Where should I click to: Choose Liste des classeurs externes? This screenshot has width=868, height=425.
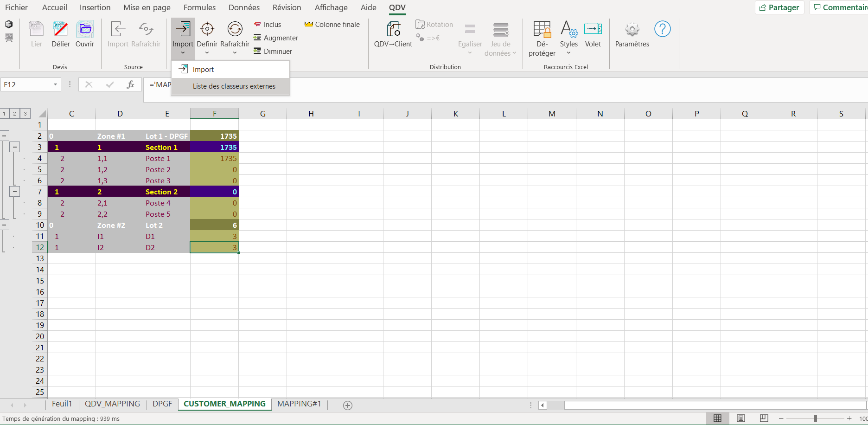tap(230, 86)
